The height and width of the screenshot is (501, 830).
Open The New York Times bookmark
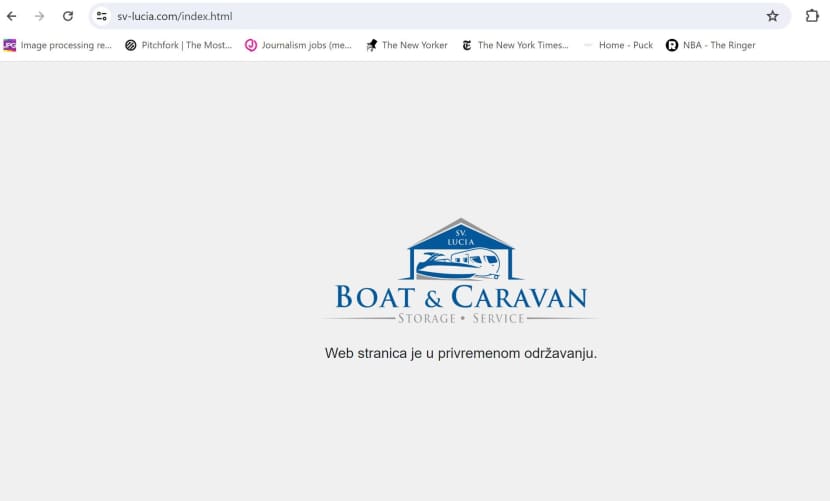515,45
